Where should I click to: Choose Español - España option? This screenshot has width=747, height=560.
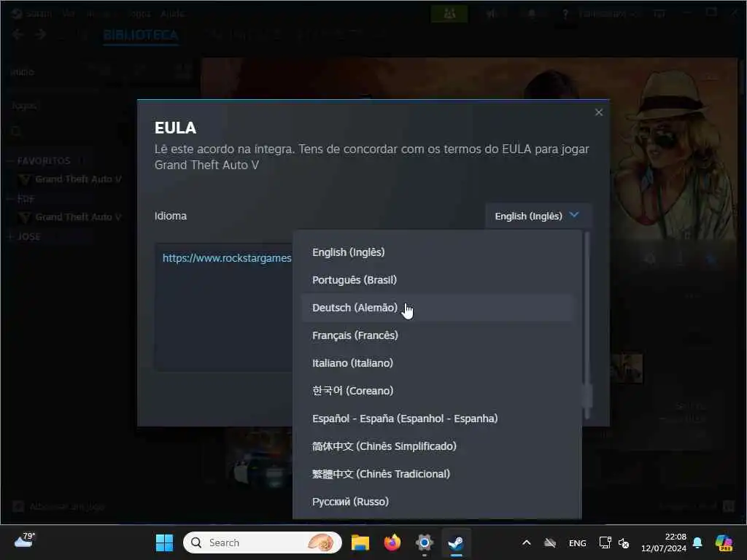(x=437, y=418)
